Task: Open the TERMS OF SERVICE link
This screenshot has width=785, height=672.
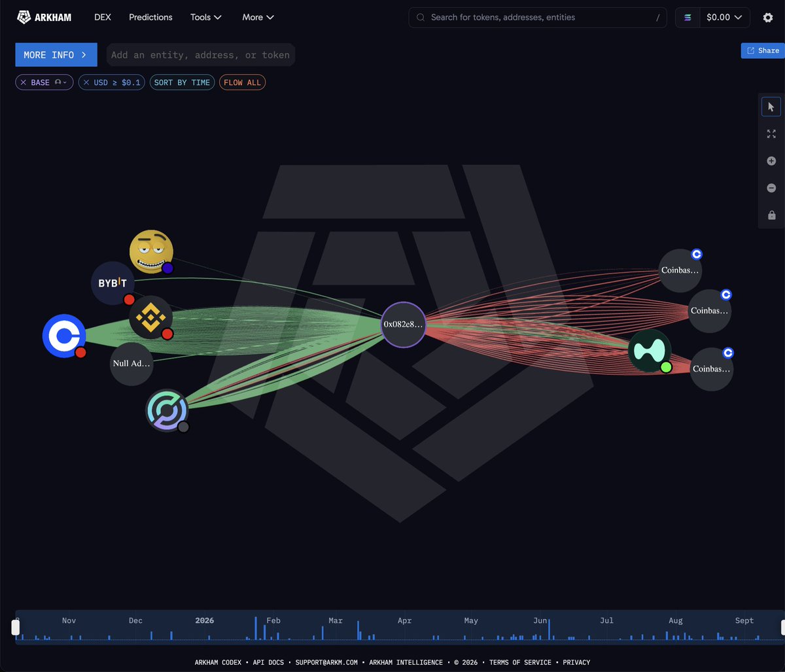Action: pos(520,662)
